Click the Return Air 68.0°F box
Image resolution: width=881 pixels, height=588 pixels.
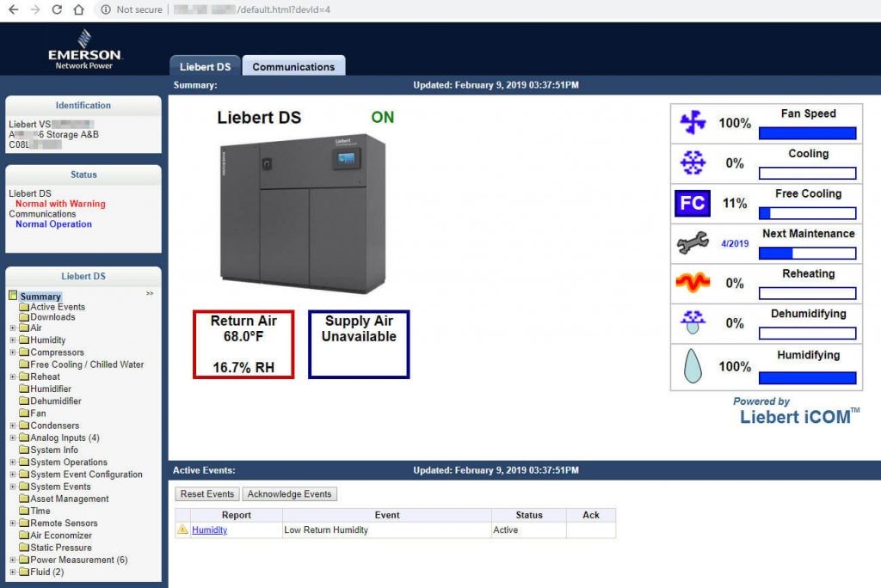(243, 344)
